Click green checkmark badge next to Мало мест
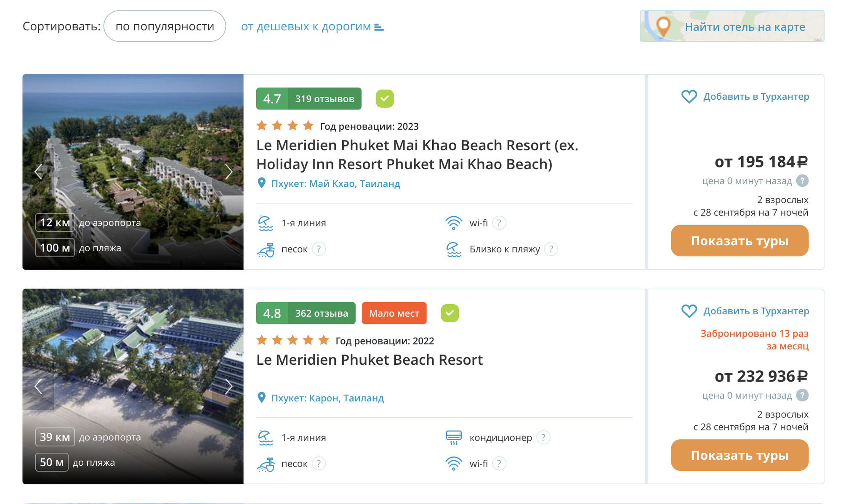Screen dimensions: 862x504 (450, 313)
